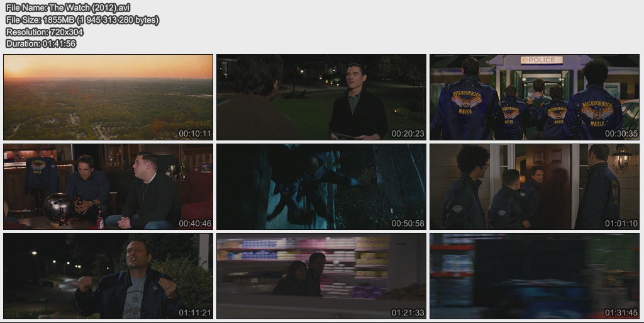Open the dark forest thumbnail at 00:50:58
Image resolution: width=644 pixels, height=323 pixels.
click(321, 186)
